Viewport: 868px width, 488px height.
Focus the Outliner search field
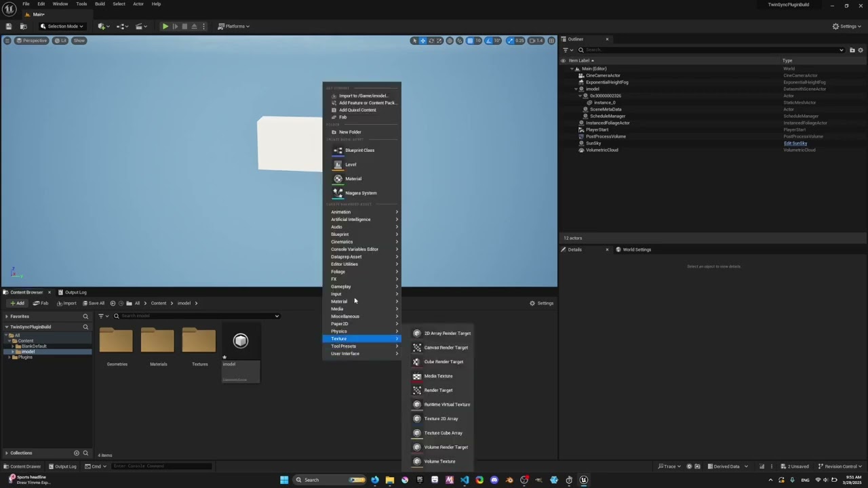pos(711,50)
